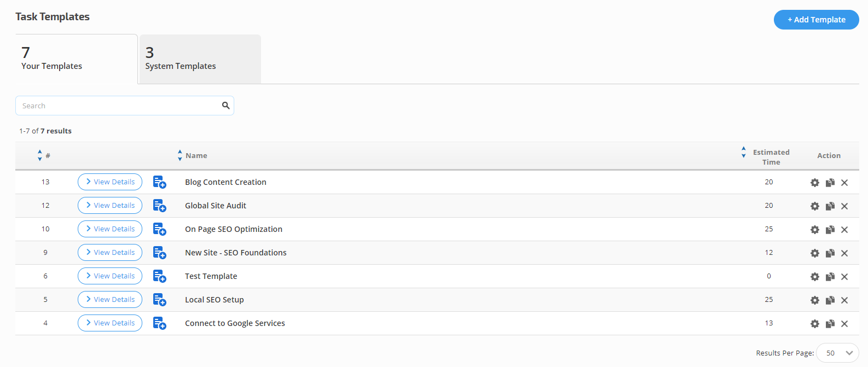
Task: Sort by template number column
Action: tap(39, 155)
